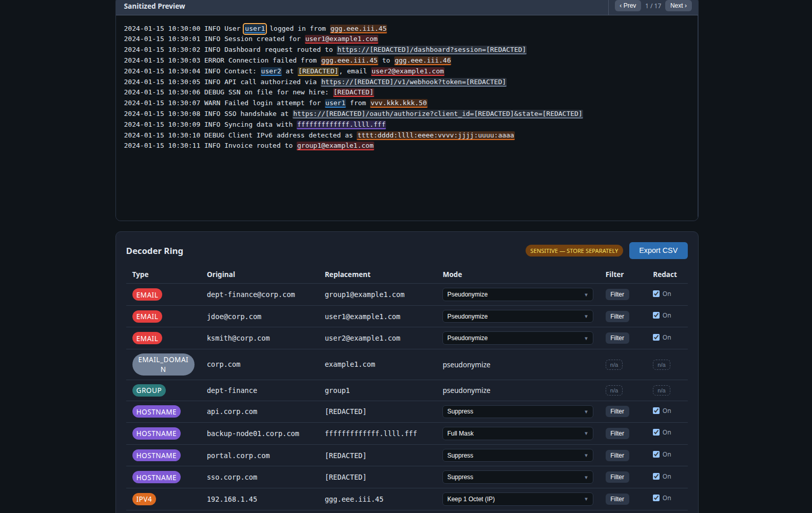This screenshot has height=513, width=812.
Task: Click user1@example1.com in session created line
Action: coord(341,39)
